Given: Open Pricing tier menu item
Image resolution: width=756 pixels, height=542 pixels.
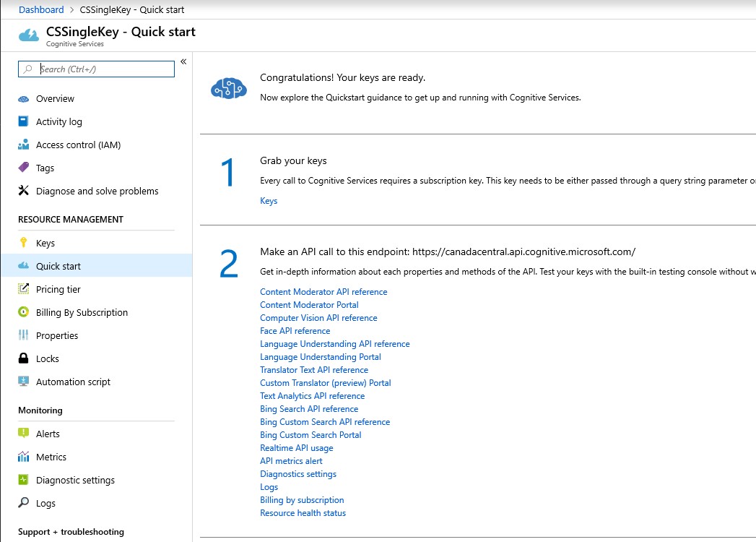Looking at the screenshot, I should click(x=58, y=290).
